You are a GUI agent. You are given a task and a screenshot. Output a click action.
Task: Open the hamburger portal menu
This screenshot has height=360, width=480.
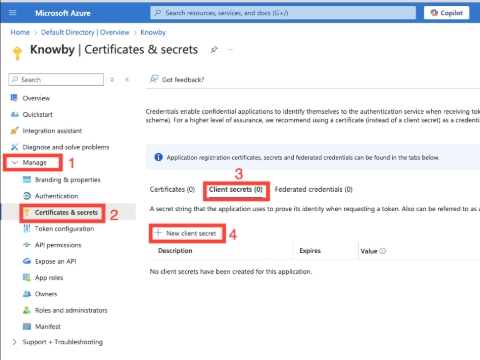(13, 13)
